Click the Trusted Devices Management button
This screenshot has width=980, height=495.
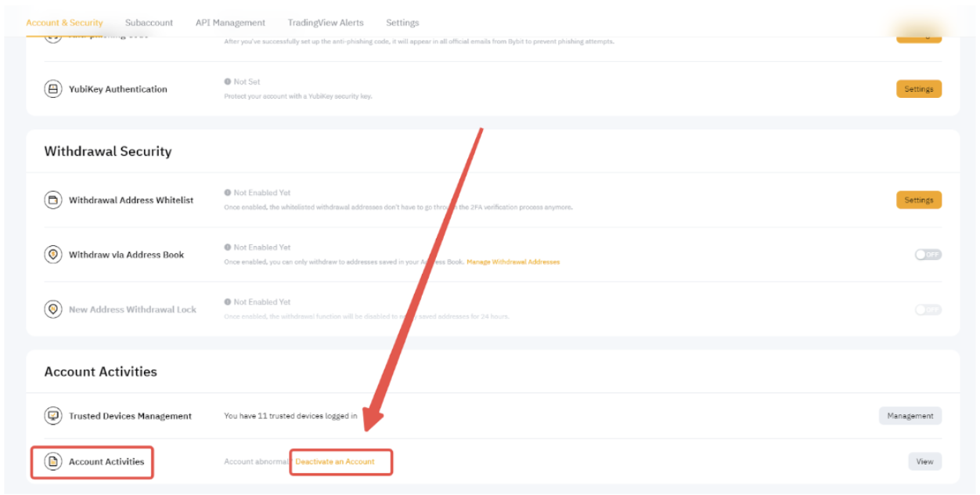(x=910, y=416)
